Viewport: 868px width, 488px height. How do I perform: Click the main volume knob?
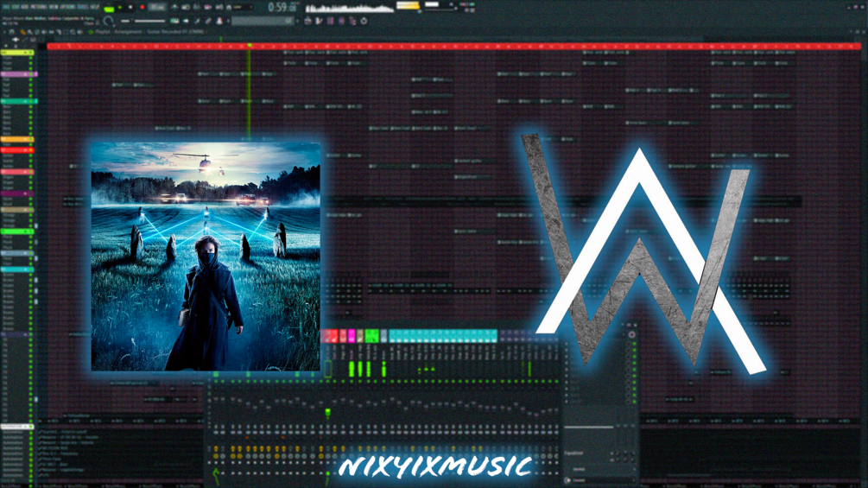coord(108,21)
